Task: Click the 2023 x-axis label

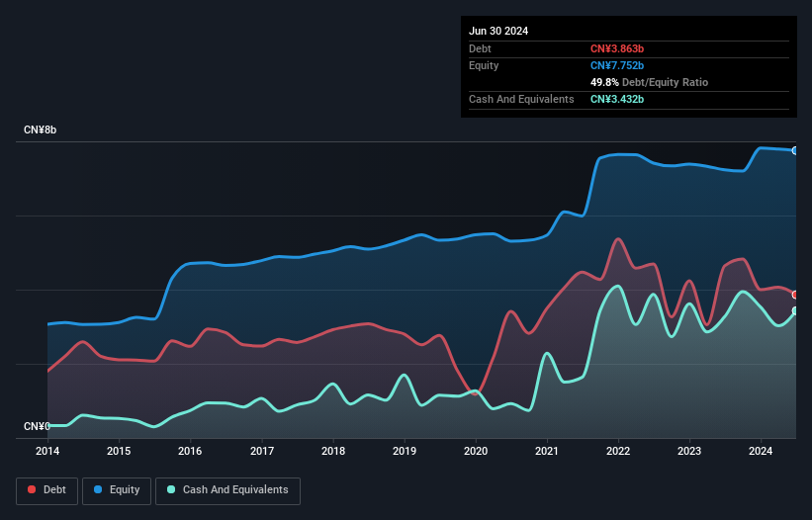Action: (x=689, y=451)
